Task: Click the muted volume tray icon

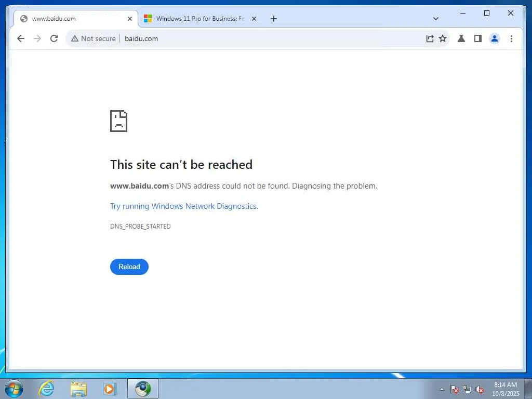Action: point(480,390)
